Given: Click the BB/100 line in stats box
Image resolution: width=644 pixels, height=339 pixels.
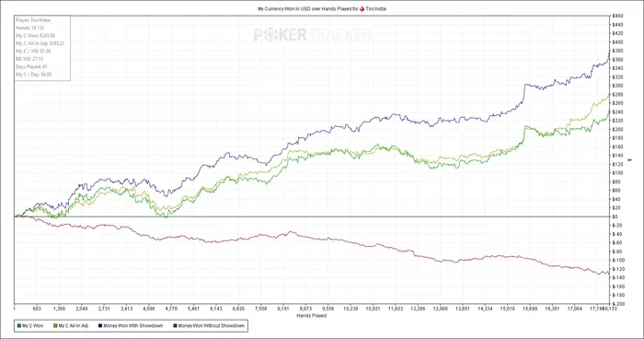Looking at the screenshot, I should (29, 59).
